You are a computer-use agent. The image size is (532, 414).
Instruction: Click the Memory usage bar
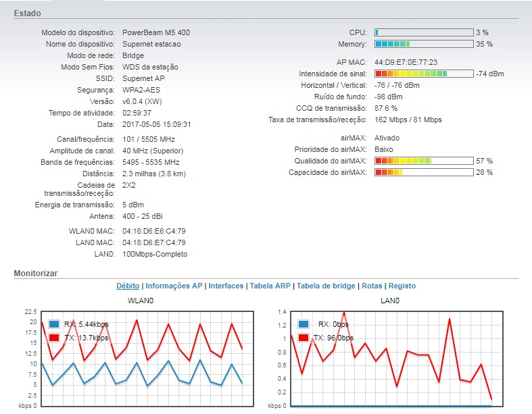423,44
